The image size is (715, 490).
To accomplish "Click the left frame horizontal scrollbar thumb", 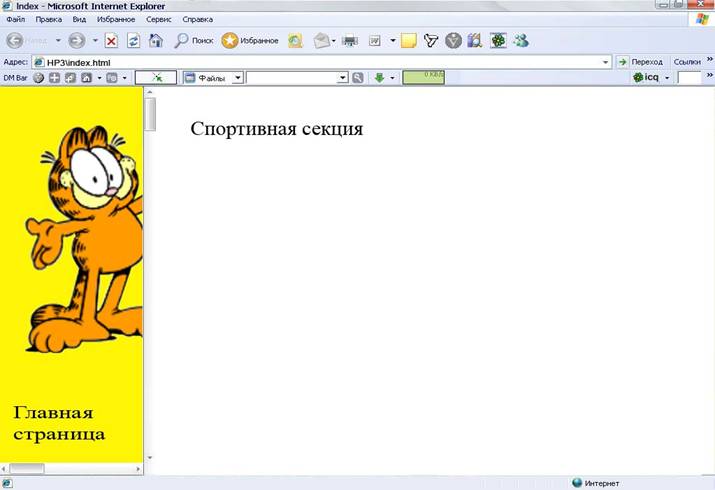I will pyautogui.click(x=27, y=468).
